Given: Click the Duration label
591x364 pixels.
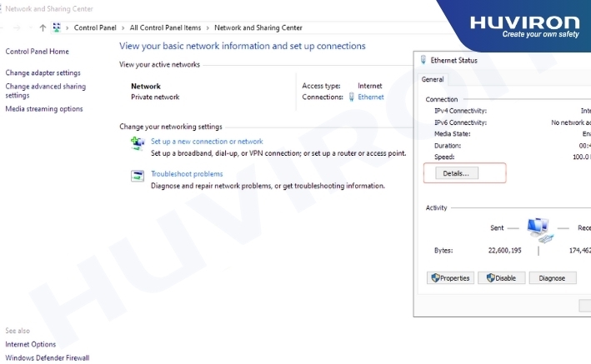Looking at the screenshot, I should pos(448,146).
